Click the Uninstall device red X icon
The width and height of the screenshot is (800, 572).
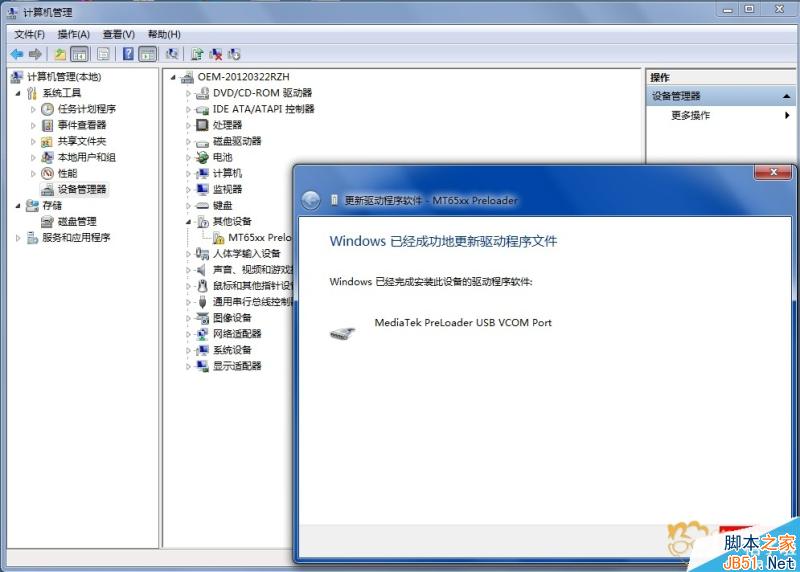point(216,54)
